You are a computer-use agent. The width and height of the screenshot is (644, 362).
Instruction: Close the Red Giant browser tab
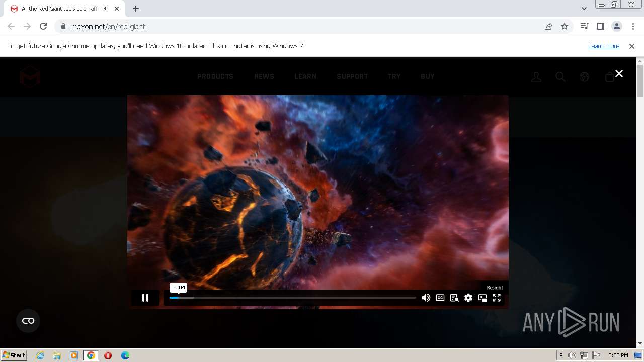pos(118,9)
